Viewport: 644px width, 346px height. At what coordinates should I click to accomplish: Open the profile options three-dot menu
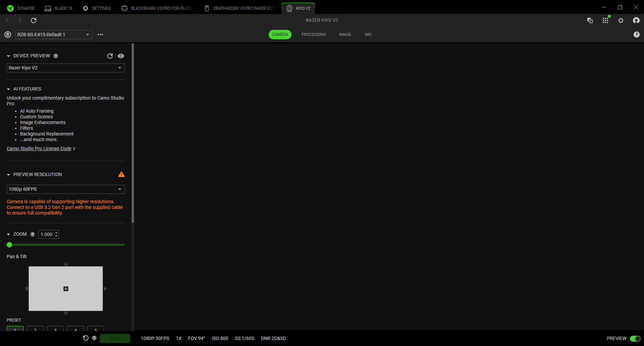coord(100,35)
